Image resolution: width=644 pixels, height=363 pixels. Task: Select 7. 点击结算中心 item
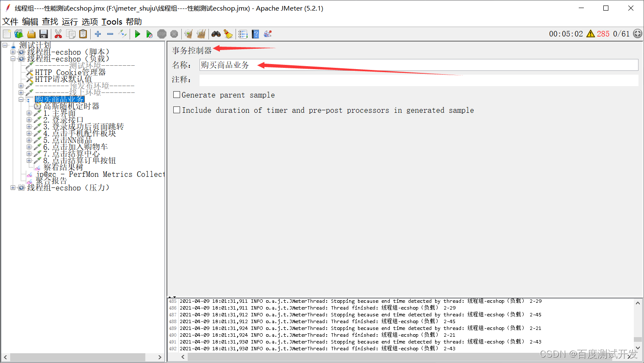[x=72, y=154]
